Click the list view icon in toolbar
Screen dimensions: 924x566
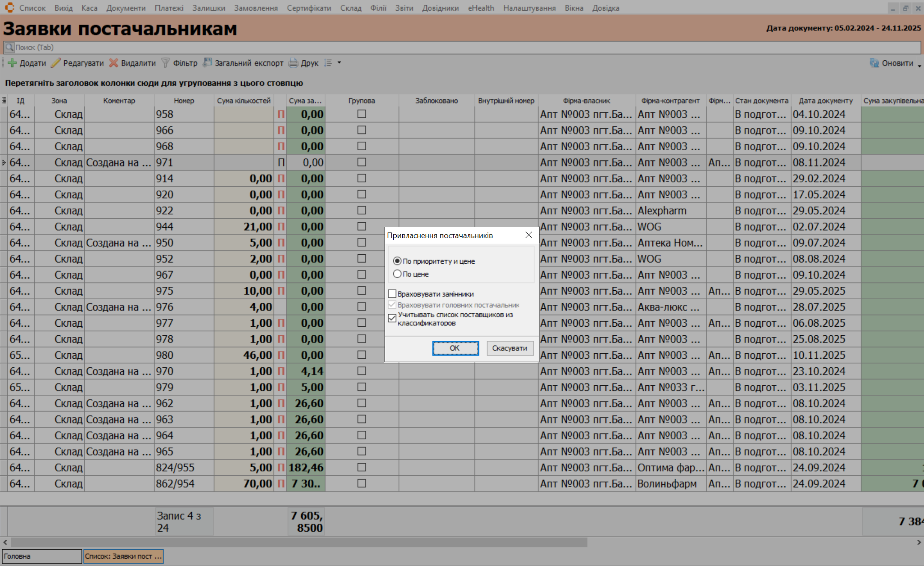tap(328, 63)
